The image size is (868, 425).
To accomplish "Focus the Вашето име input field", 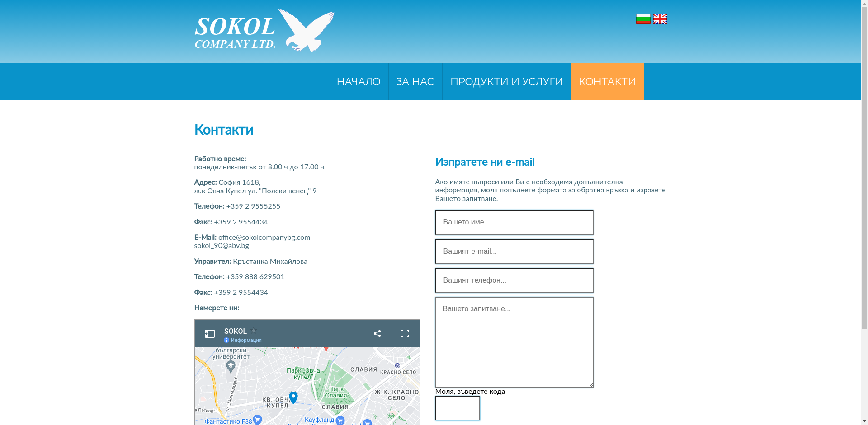I will (x=514, y=222).
